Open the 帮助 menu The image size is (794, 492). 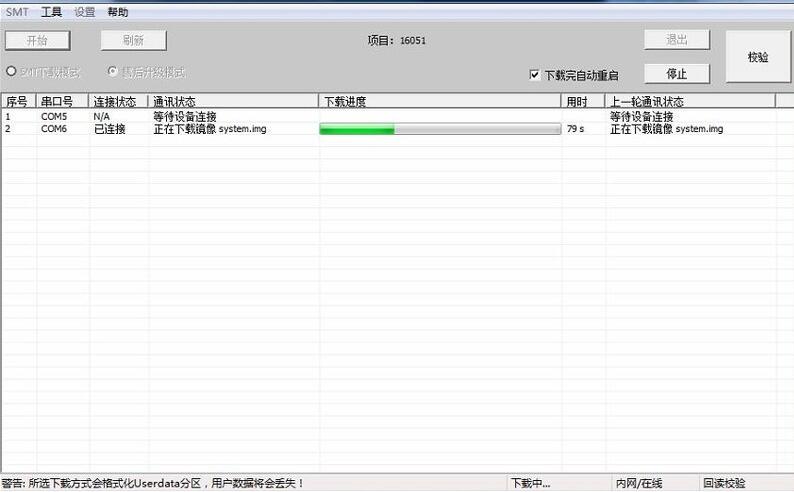coord(117,12)
